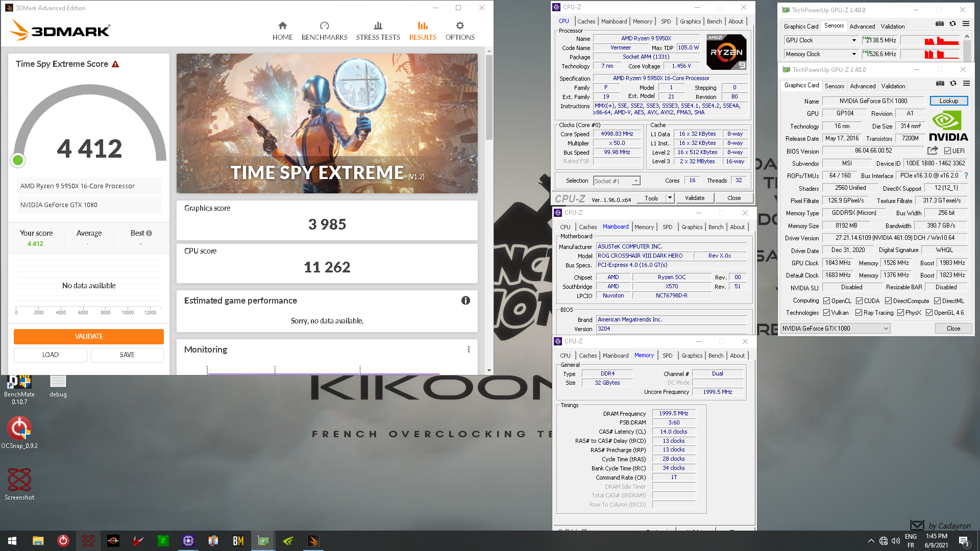Click the language indicator ENG FR
This screenshot has width=980, height=551.
911,541
